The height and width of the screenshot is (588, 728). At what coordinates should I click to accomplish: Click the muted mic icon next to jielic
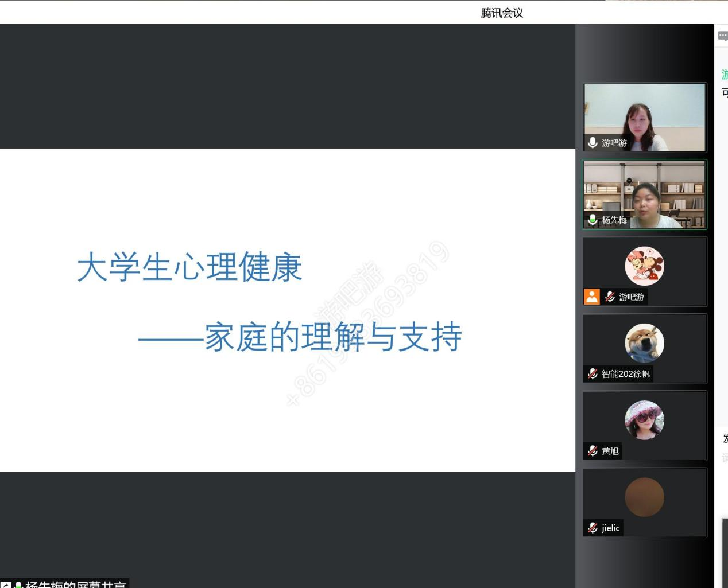pos(593,528)
